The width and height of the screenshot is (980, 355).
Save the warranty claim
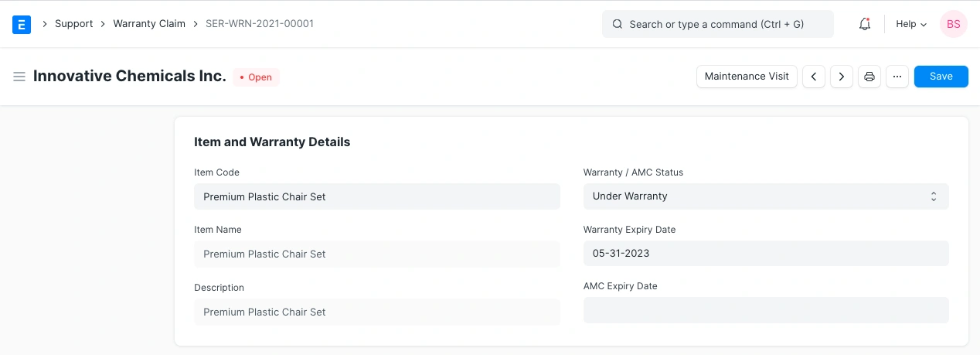tap(941, 77)
